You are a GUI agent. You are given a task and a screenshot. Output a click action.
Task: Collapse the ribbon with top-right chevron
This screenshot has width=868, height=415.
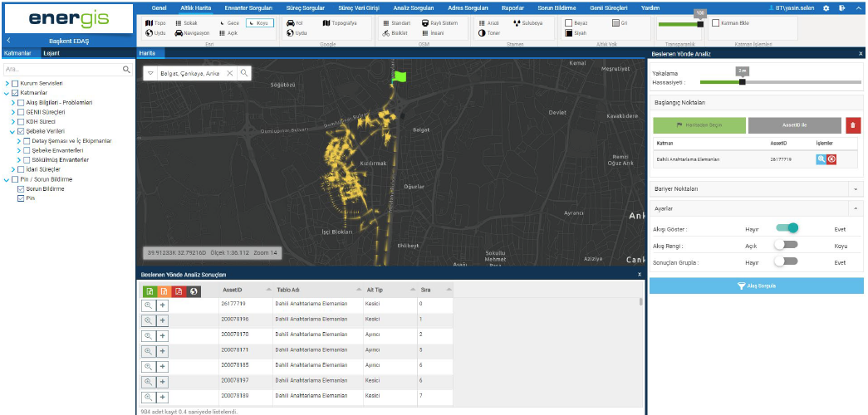point(858,8)
